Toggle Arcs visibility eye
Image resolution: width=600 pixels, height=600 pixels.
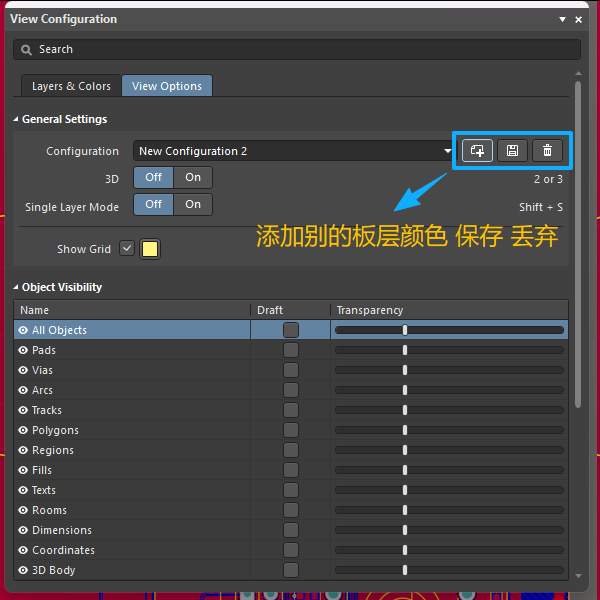pyautogui.click(x=23, y=390)
